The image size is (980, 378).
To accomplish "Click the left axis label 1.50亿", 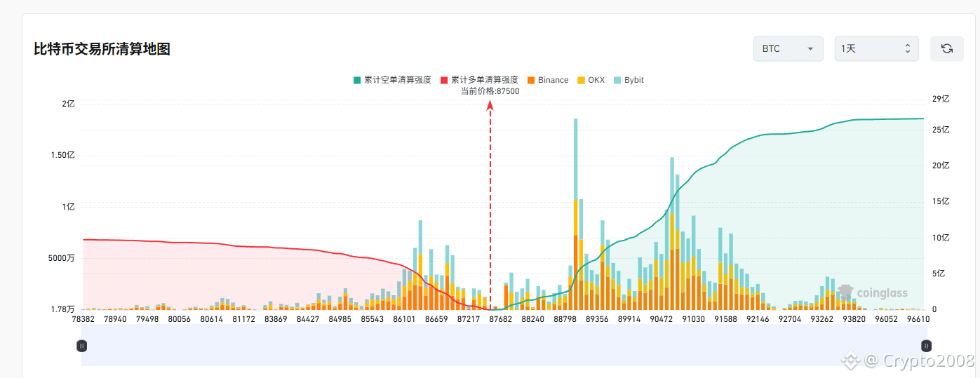I will (63, 155).
